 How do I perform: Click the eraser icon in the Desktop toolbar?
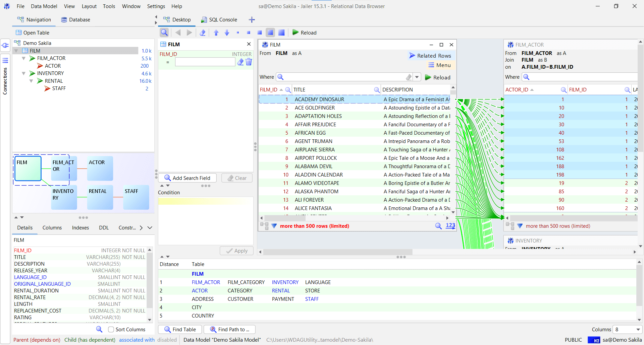203,32
